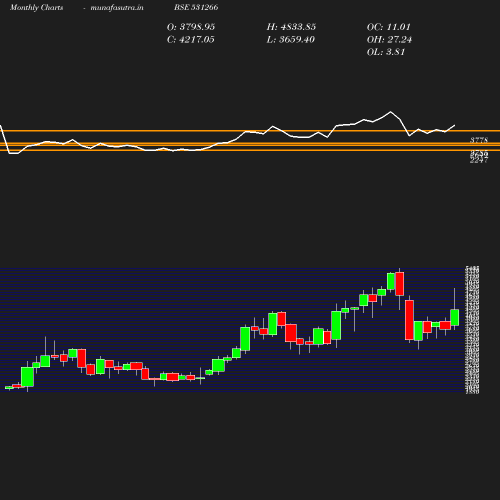Viewport: 500px width, 500px height.
Task: Click the 'BSE 531266' stock code
Action: pyautogui.click(x=196, y=7)
